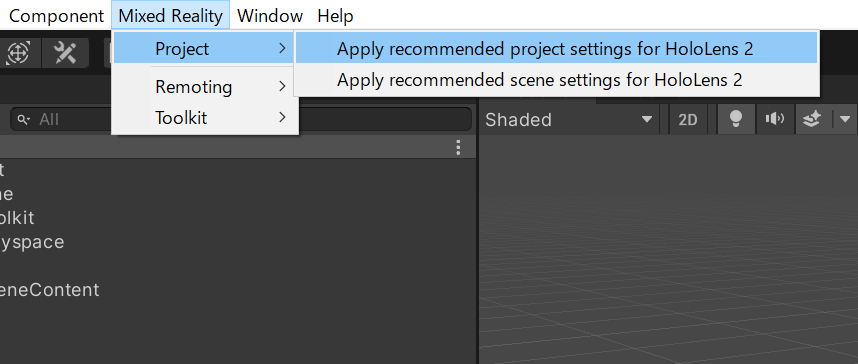Toggle 2D scene view mode
Viewport: 858px width, 364px height.
(x=688, y=119)
